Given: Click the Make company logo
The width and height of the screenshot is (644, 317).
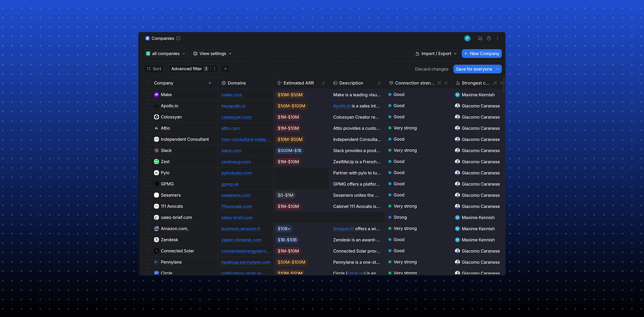Looking at the screenshot, I should pos(157,95).
